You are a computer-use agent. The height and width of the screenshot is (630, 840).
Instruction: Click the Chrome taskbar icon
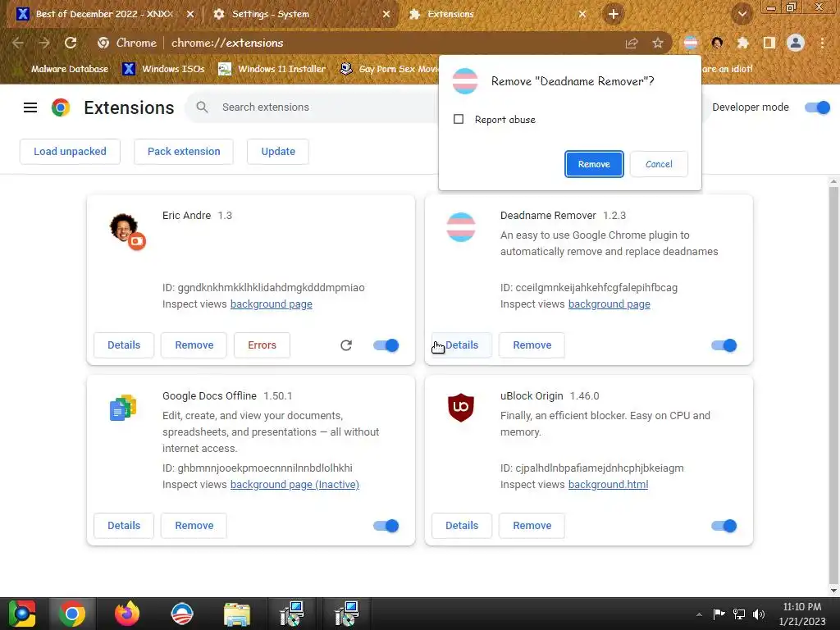tap(72, 614)
